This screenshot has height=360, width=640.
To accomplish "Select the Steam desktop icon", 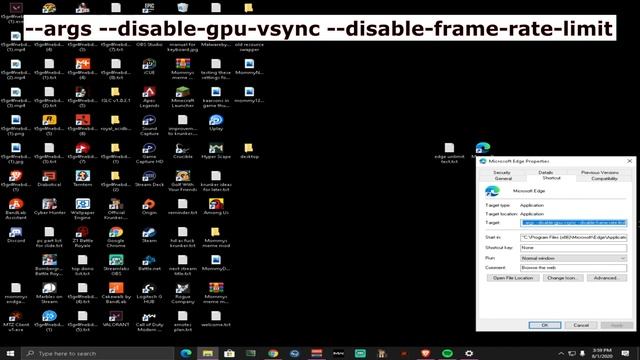I will point(149,235).
